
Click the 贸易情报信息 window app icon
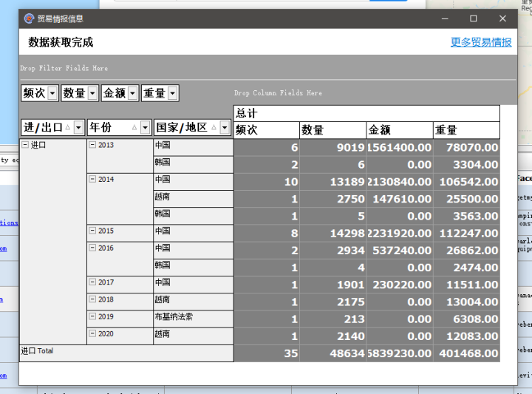29,18
